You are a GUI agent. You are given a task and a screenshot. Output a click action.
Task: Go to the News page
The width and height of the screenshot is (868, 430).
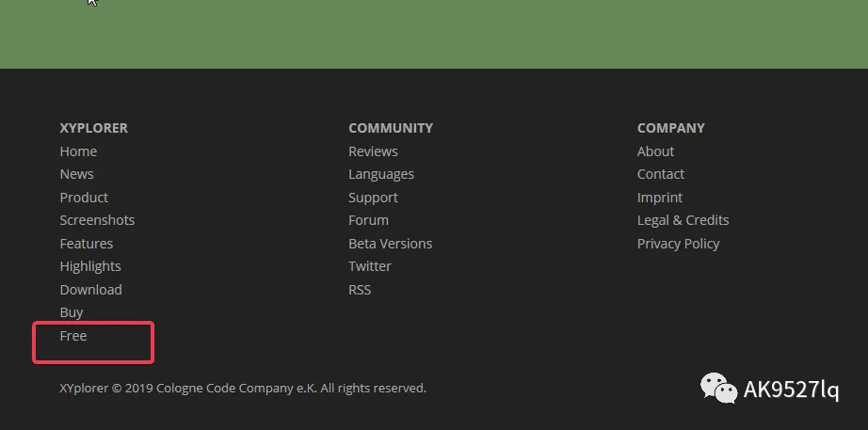pos(76,174)
